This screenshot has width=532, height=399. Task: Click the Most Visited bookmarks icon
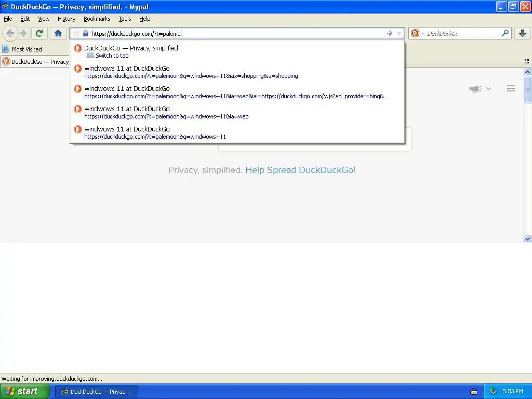coord(5,49)
